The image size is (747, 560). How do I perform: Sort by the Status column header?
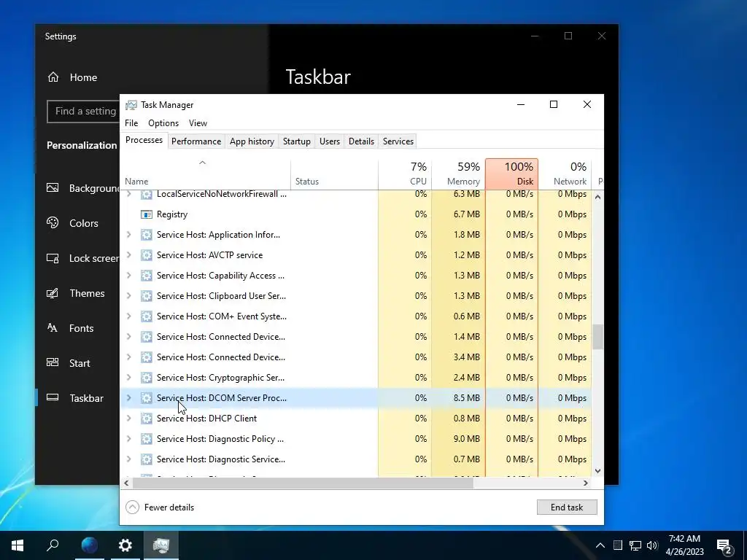coord(334,174)
